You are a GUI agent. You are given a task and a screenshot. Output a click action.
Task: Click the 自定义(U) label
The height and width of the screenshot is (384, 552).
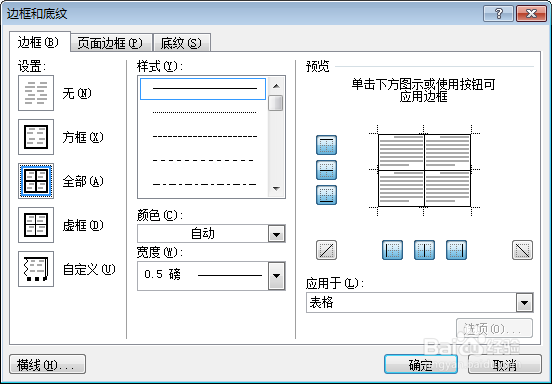click(89, 269)
